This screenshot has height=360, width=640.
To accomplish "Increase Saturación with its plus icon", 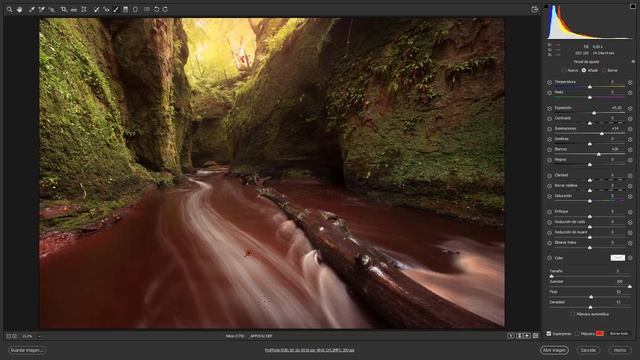I will coord(630,196).
